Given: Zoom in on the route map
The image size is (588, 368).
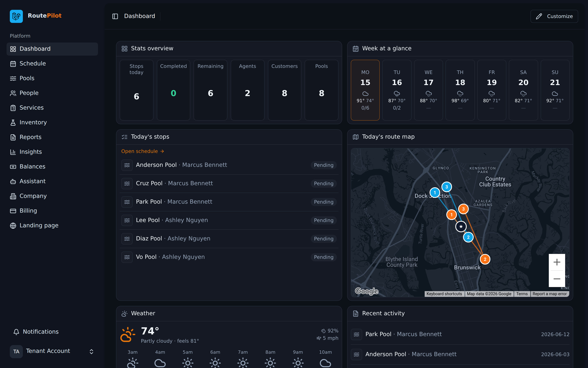Looking at the screenshot, I should [x=557, y=262].
